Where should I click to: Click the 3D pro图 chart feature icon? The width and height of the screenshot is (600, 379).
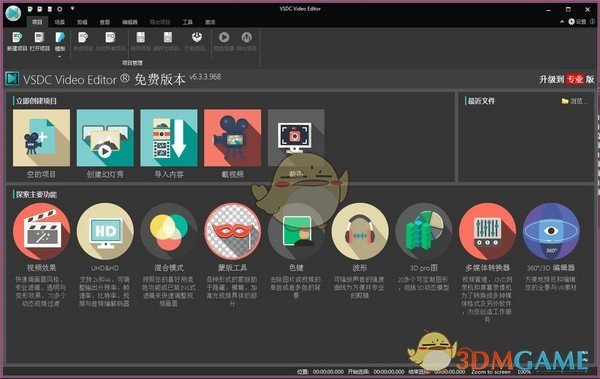424,231
